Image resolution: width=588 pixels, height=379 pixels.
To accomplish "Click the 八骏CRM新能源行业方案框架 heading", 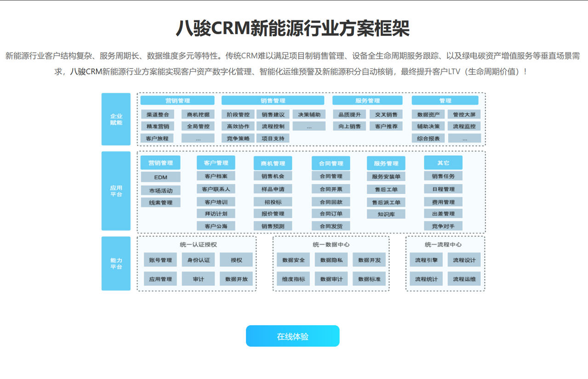I will (x=292, y=28).
